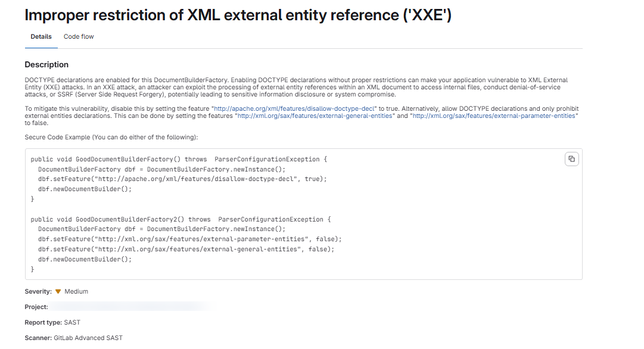
Task: Click the setFeature external-parameter-entities code line
Action: pos(190,239)
